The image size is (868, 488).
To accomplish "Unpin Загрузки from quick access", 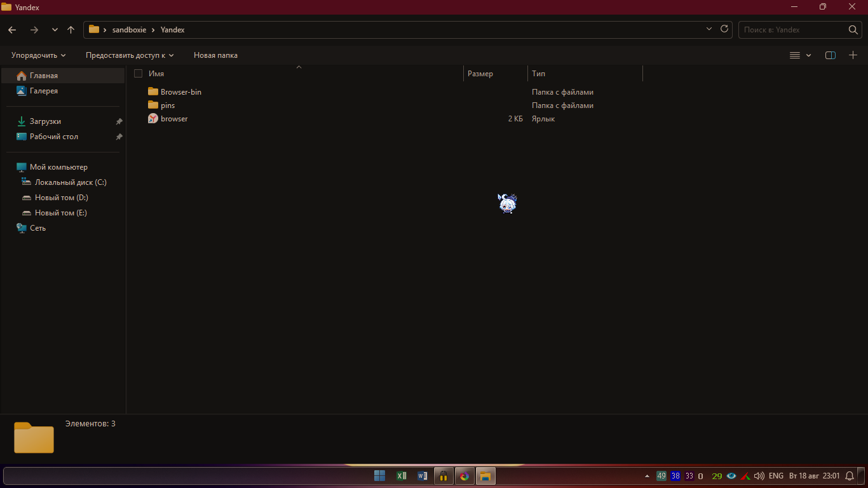I will [x=119, y=121].
